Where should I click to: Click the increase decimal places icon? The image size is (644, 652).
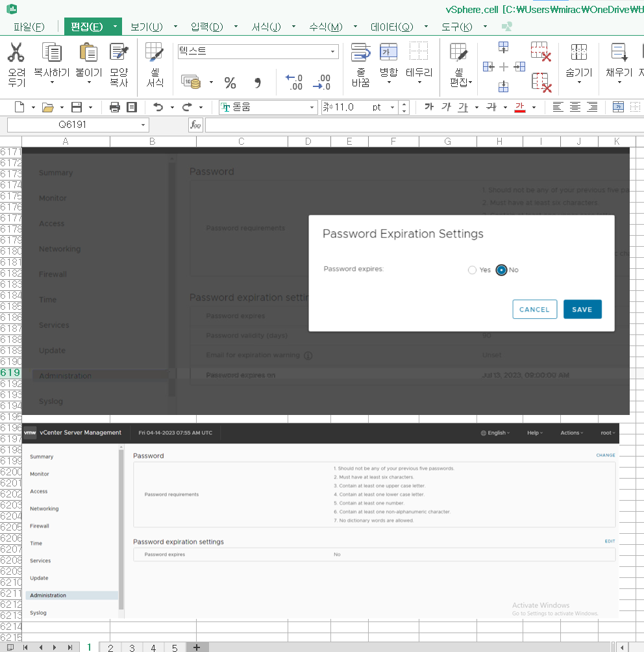[294, 82]
